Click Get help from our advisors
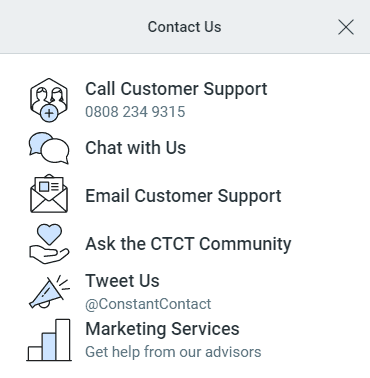The height and width of the screenshot is (378, 370). [x=173, y=352]
